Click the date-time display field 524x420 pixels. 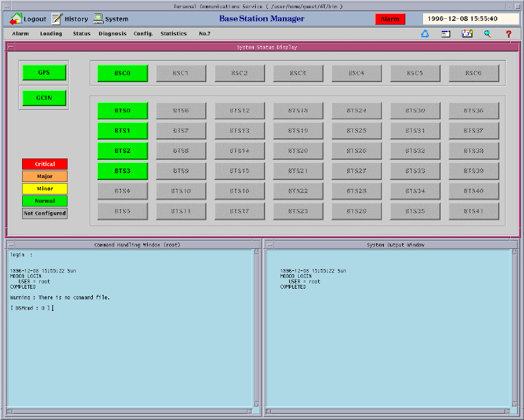(470, 19)
